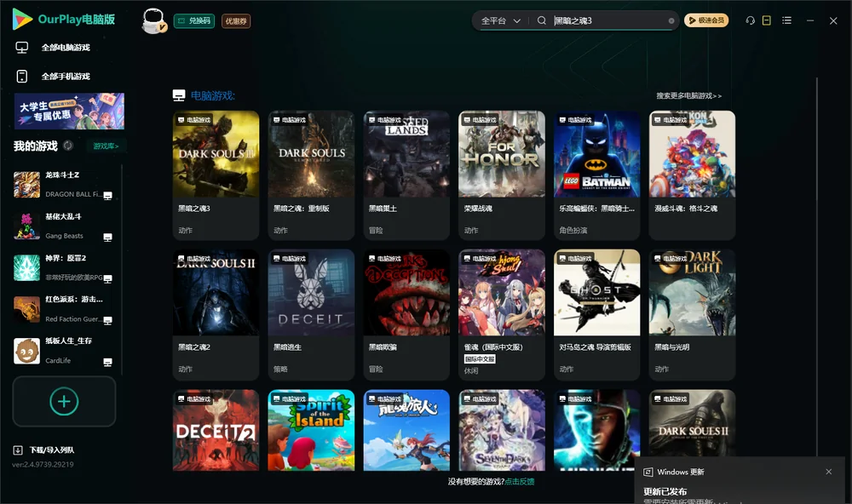Open the Deceit 2 game card
The height and width of the screenshot is (504, 852).
tap(216, 430)
